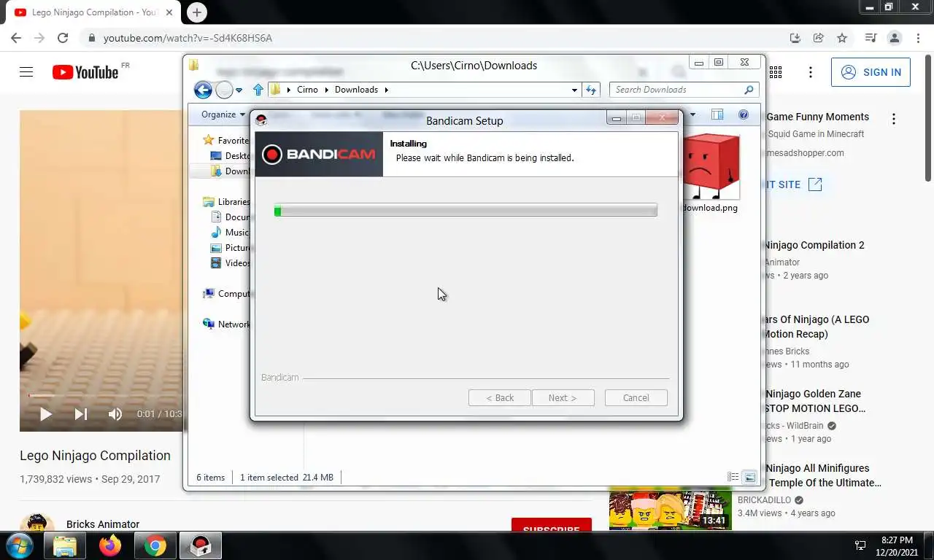Click Bandicam installer taskbar icon
The width and height of the screenshot is (934, 560).
tap(201, 545)
